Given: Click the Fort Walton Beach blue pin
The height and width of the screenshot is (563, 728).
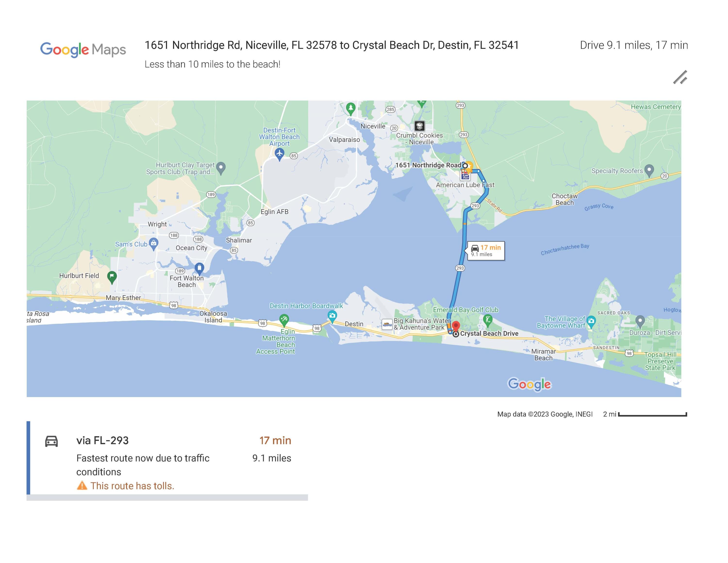Looking at the screenshot, I should click(199, 267).
